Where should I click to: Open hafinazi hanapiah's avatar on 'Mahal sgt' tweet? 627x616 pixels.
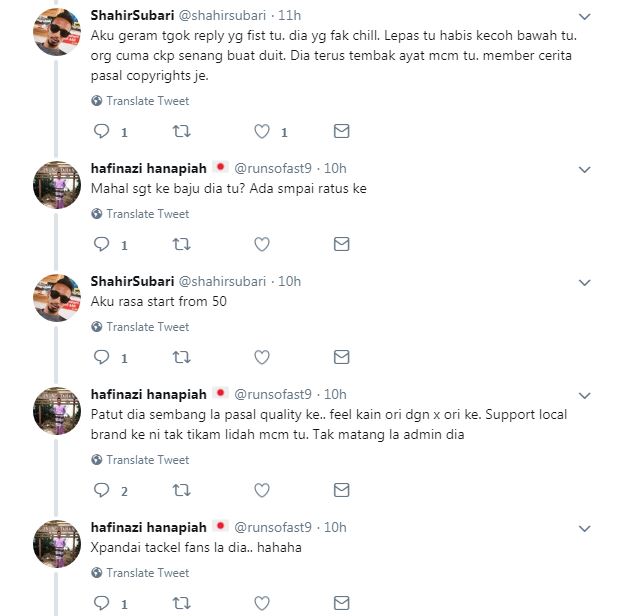[x=57, y=184]
